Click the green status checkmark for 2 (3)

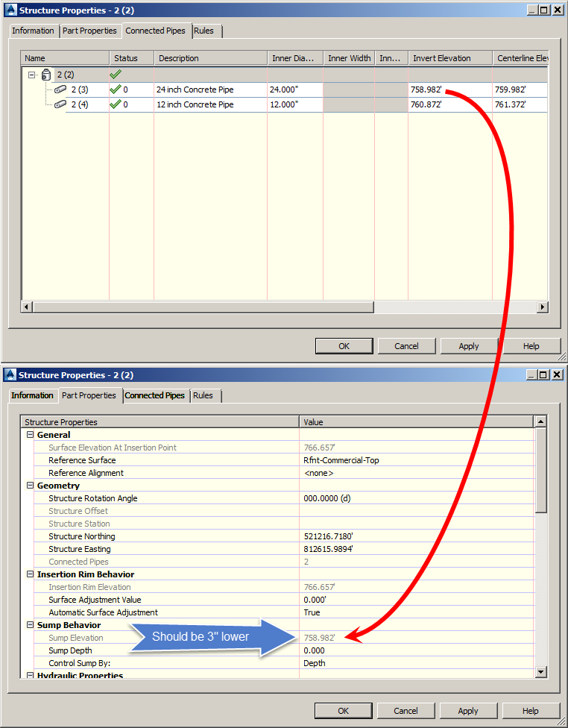pos(115,90)
